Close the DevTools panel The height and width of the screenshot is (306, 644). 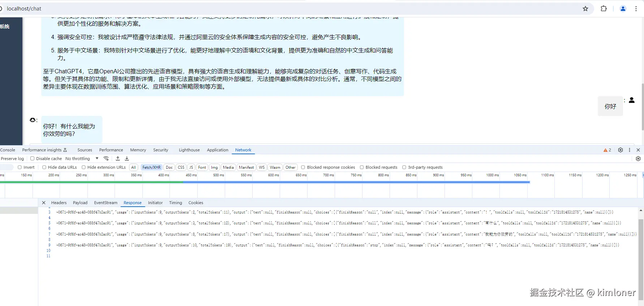point(638,150)
